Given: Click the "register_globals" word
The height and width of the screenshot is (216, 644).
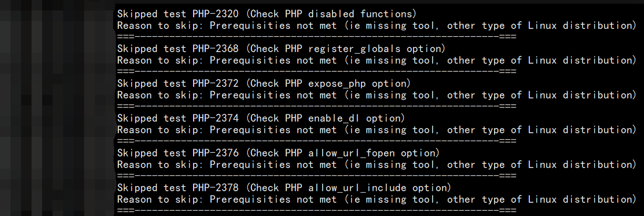Looking at the screenshot, I should click(354, 48).
